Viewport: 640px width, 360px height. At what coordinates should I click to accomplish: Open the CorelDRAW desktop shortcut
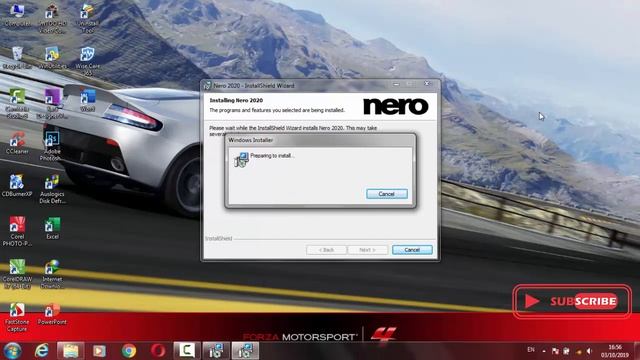17,274
